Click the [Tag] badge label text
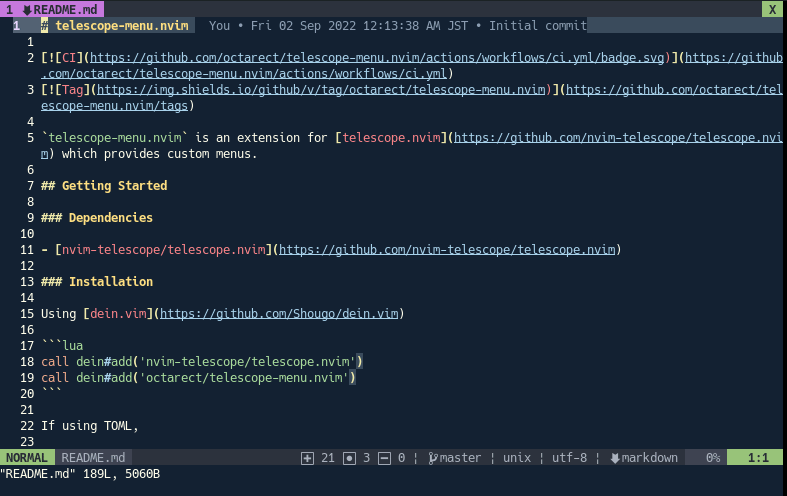 [x=73, y=90]
